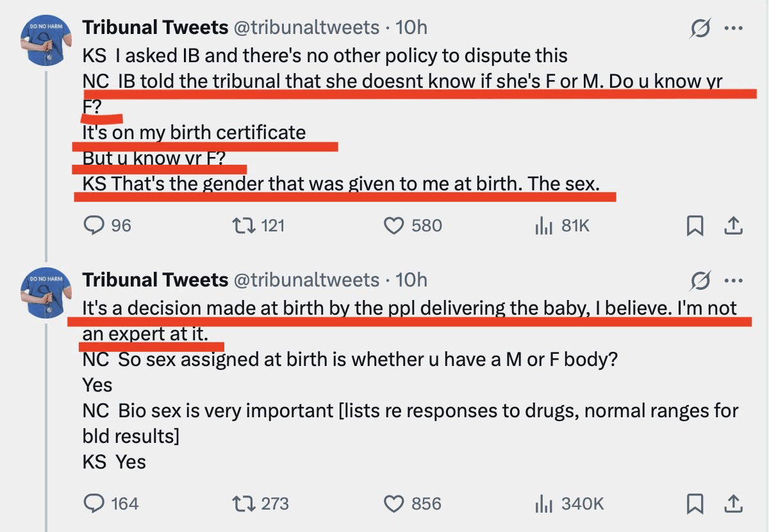View analytics for the tweet with 81K views
This screenshot has width=769, height=532.
[543, 226]
